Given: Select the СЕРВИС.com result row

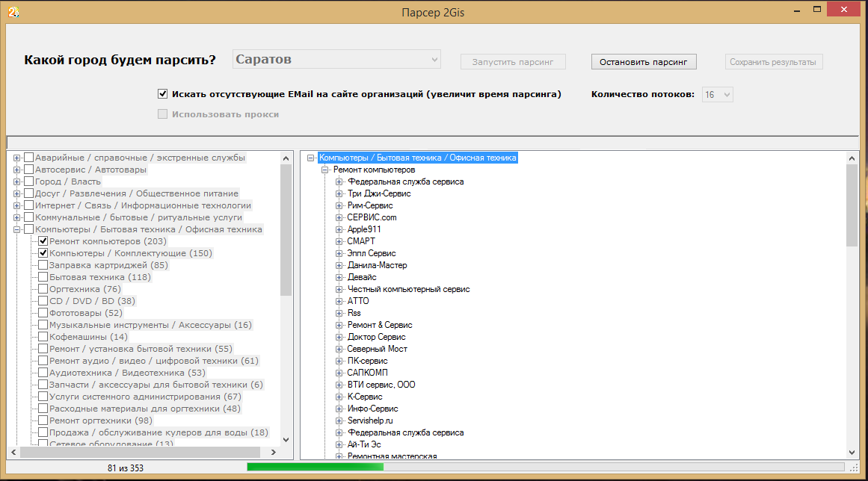Looking at the screenshot, I should (372, 217).
